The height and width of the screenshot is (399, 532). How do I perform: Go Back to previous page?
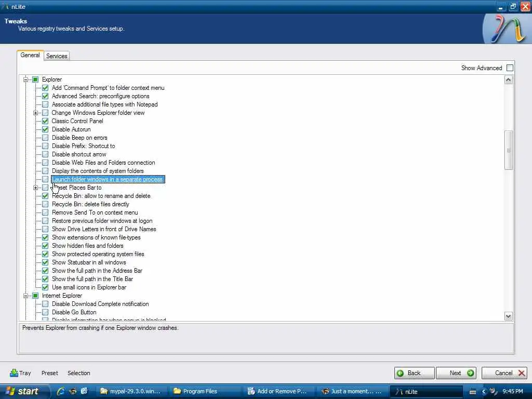tap(414, 373)
